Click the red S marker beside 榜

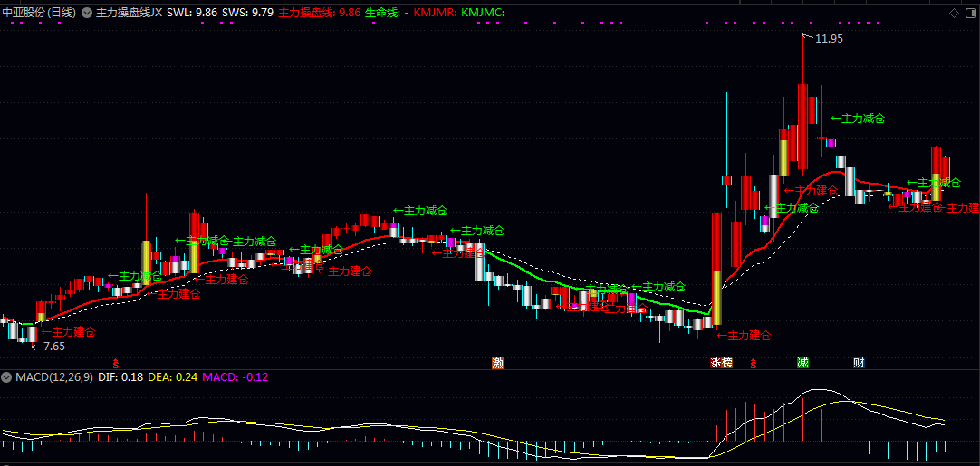754,362
